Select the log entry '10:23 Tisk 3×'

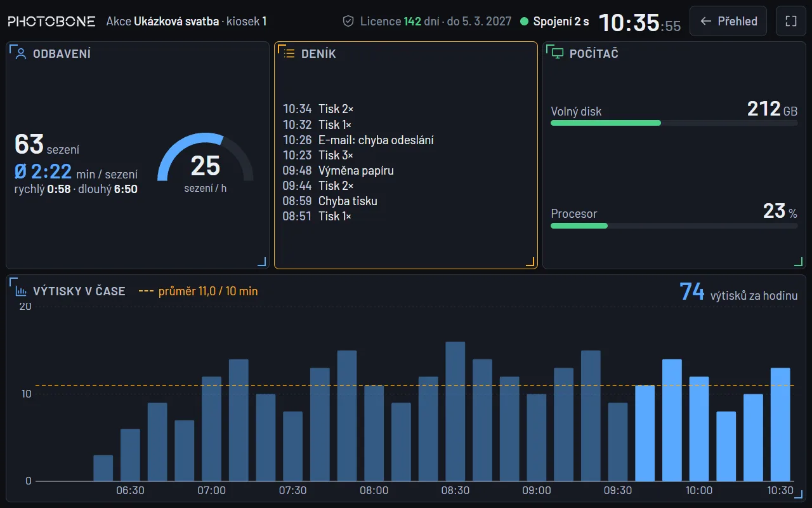coord(406,155)
